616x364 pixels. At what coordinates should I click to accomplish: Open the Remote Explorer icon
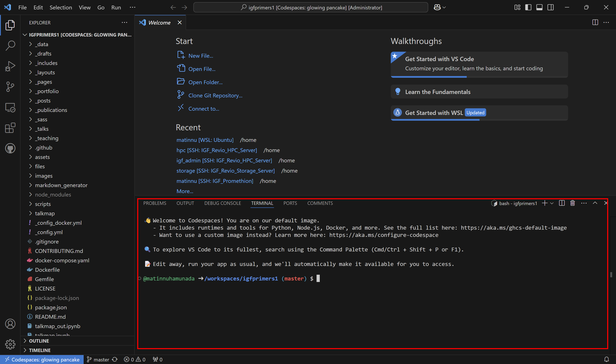click(x=10, y=107)
